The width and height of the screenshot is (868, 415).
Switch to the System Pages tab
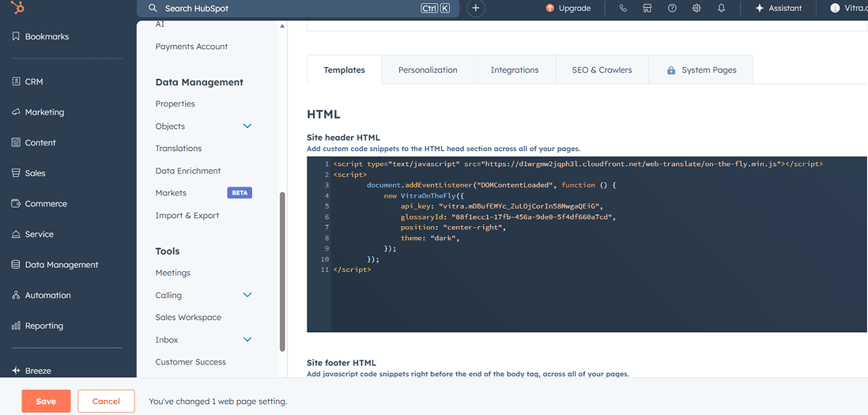[x=701, y=70]
